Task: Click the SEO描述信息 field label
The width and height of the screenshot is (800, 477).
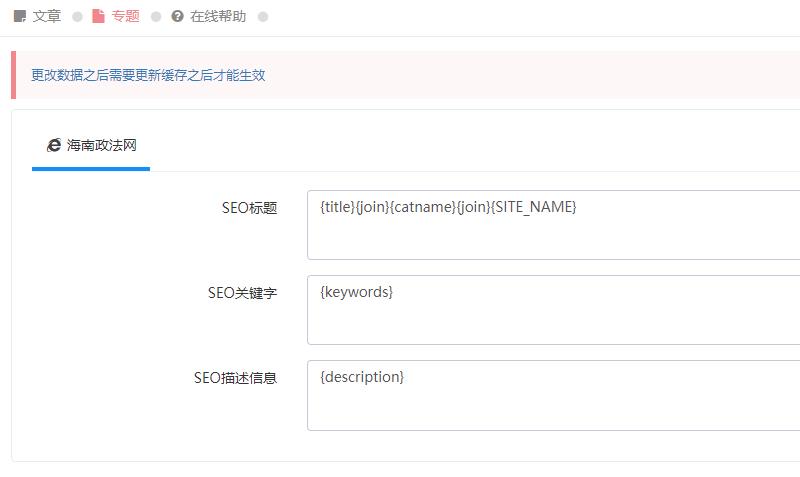Action: tap(235, 378)
